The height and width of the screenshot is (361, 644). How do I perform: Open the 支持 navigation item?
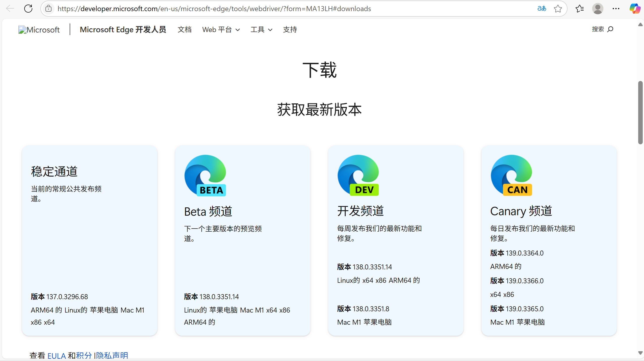[x=290, y=30]
